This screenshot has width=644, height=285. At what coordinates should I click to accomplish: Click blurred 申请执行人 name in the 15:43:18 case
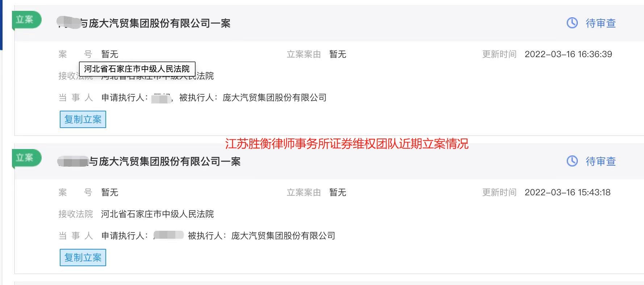[x=168, y=235]
